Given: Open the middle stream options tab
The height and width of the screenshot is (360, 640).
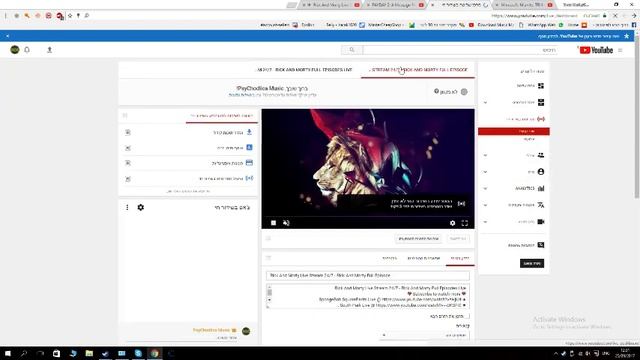Looking at the screenshot, I should click(x=424, y=258).
